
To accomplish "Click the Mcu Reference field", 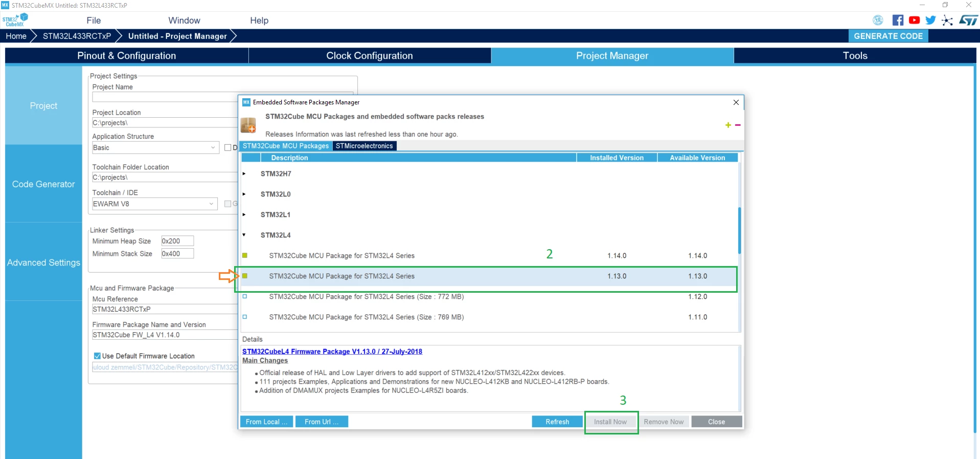I will [165, 309].
